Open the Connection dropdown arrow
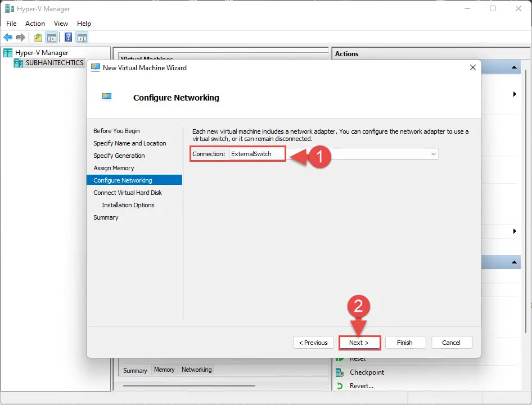The width and height of the screenshot is (532, 405). 433,154
